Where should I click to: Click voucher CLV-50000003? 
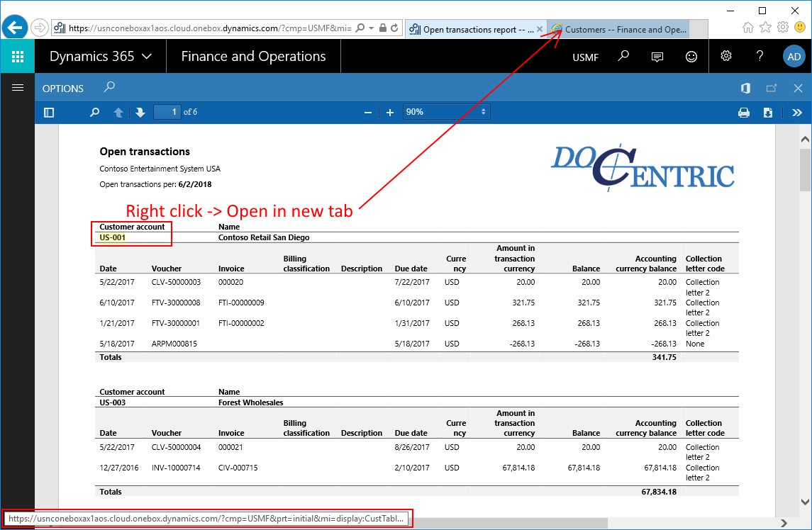point(176,282)
